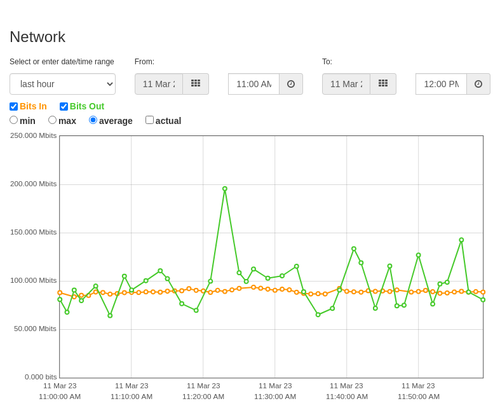Enable the actual checkbox
Image resolution: width=500 pixels, height=403 pixels.
click(x=150, y=120)
